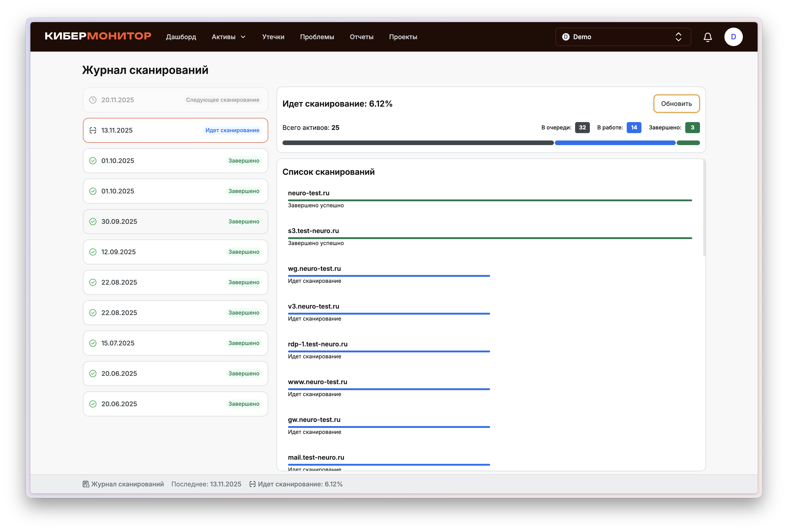Viewport: 788px width, 532px height.
Task: Click up-down chevrons in Demo selector
Action: pyautogui.click(x=678, y=37)
